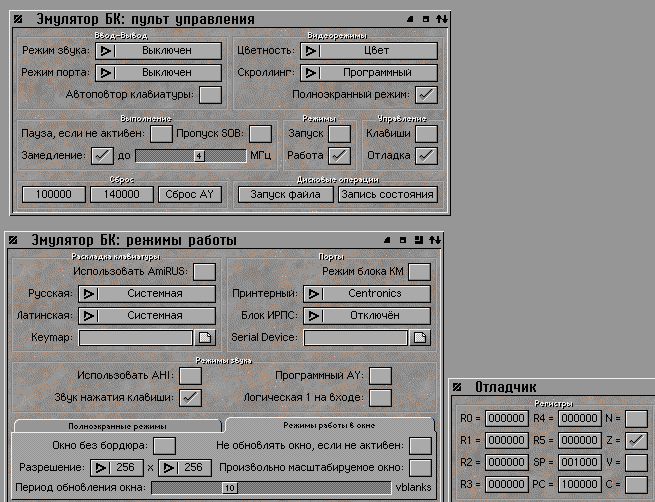The image size is (655, 502).
Task: Click the zoom gadget of the пульт управления window
Action: tap(426, 19)
